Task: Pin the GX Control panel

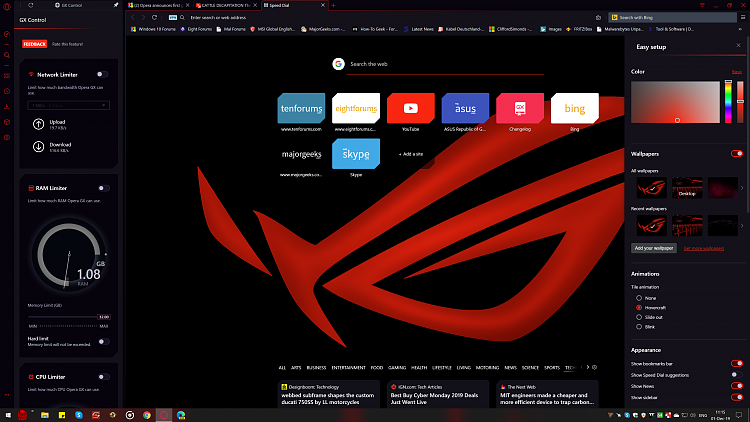Action: (116, 5)
